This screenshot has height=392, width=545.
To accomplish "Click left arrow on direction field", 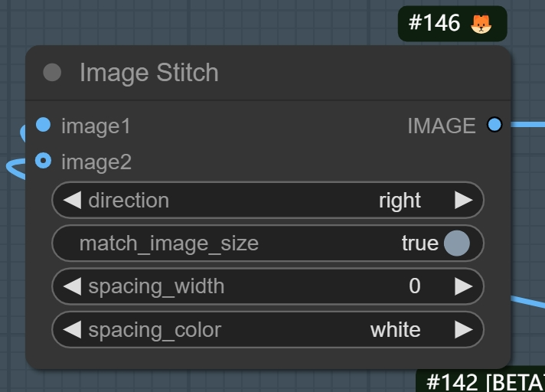I will tap(71, 201).
